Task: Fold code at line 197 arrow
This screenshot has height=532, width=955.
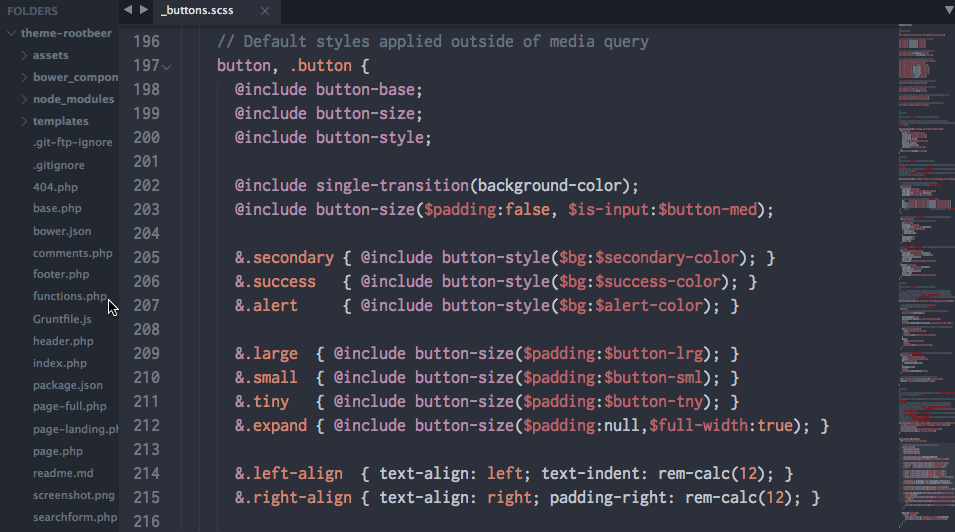Action: pyautogui.click(x=167, y=66)
